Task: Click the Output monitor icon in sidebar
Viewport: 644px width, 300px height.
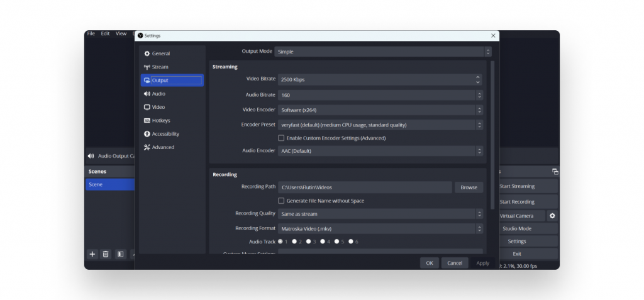Action: (x=147, y=81)
